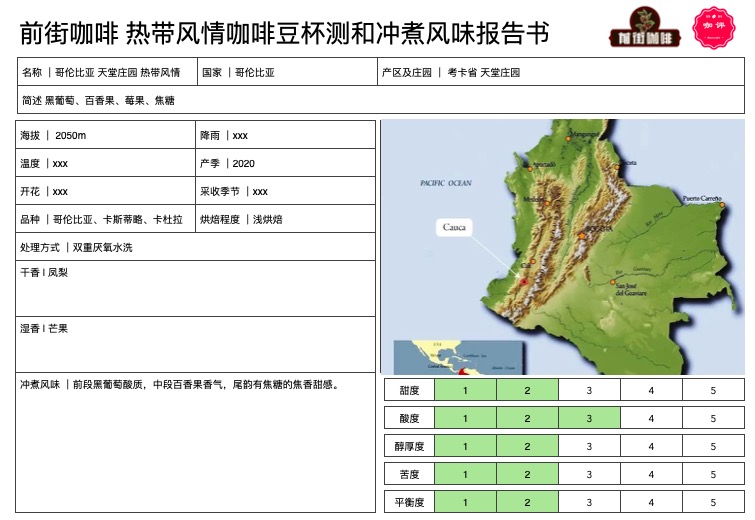Click the wet aroma cell 湿香 芒果

195,344
